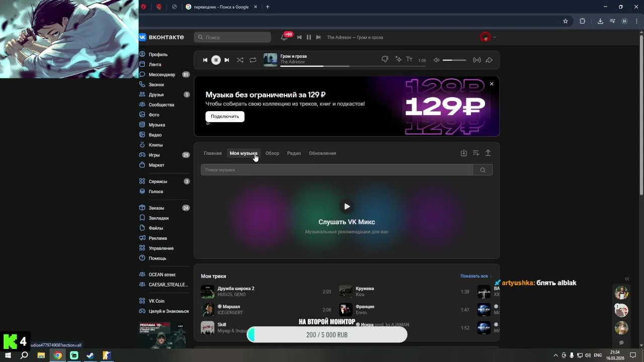Click the Поиск музыки search field
Screen dimensions: 644x362
click(x=337, y=170)
